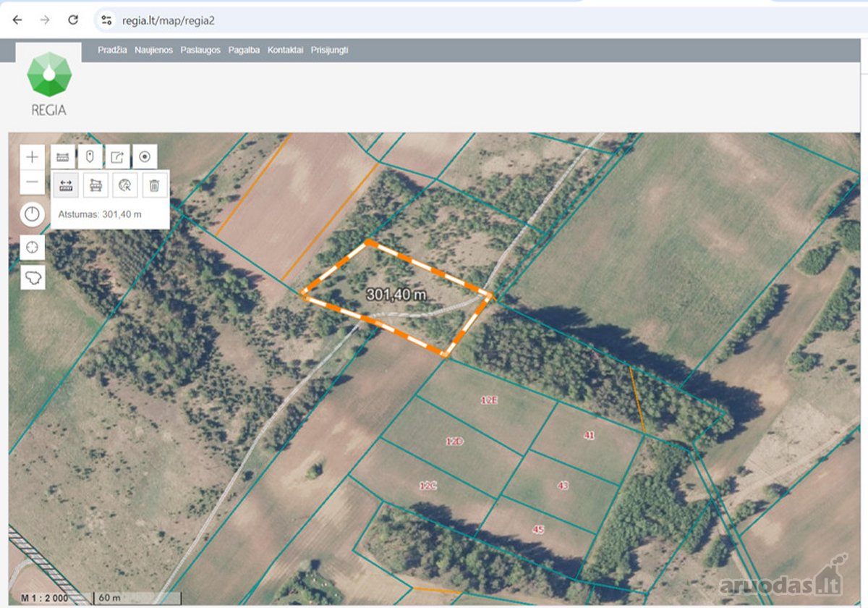Zoom in with the plus button
The width and height of the screenshot is (868, 608).
click(x=32, y=157)
